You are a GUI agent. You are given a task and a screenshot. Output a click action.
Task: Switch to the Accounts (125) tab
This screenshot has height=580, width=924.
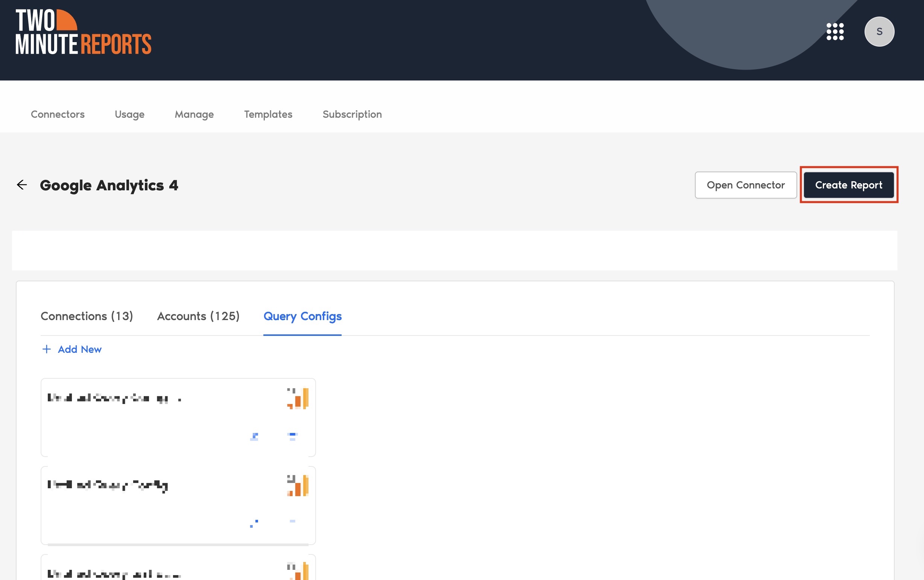198,316
